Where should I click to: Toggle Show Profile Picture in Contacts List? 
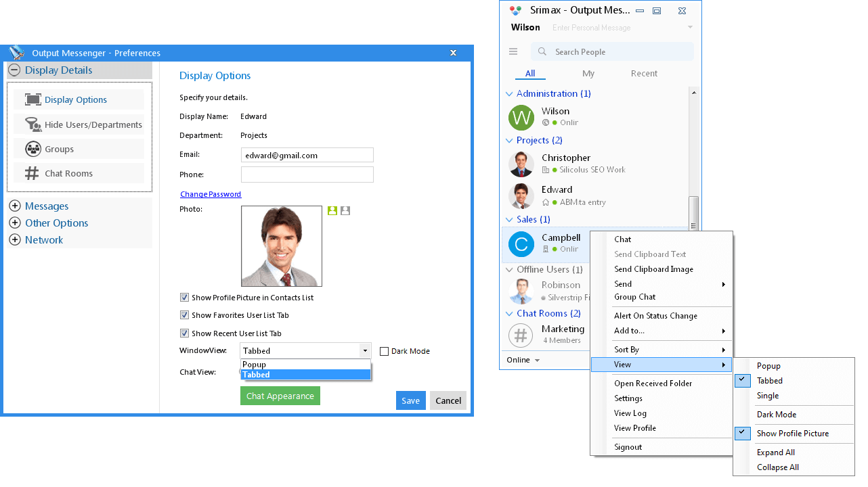click(184, 298)
